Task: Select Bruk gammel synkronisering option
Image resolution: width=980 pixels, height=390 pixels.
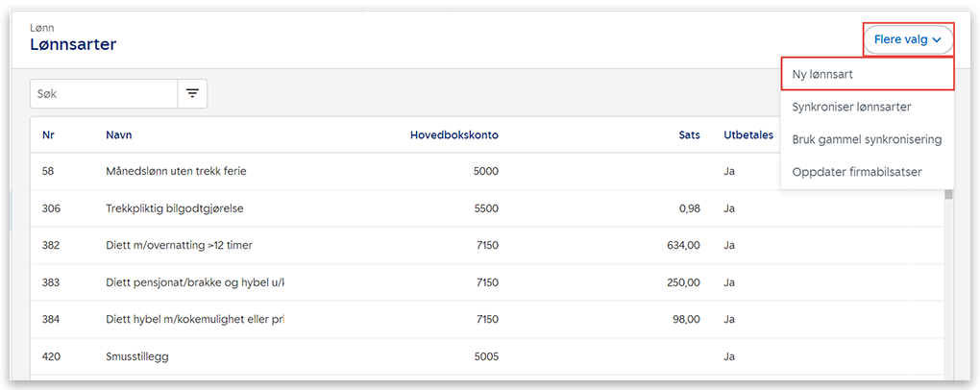Action: click(x=866, y=139)
